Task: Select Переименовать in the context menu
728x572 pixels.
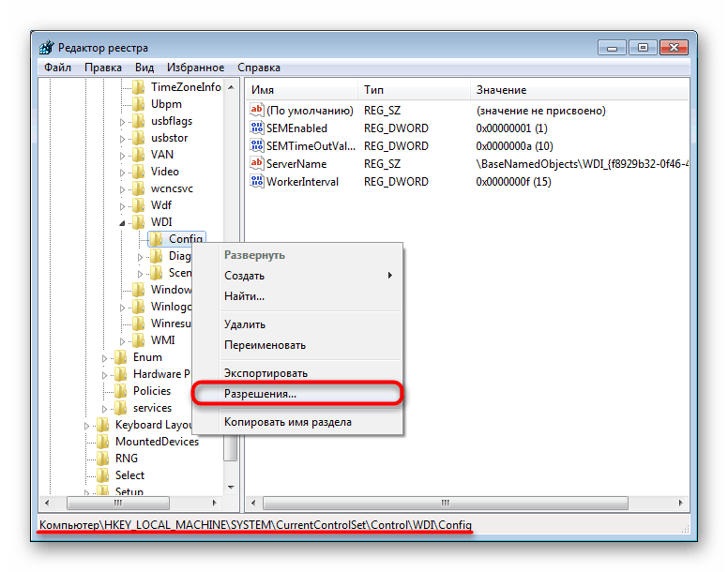Action: coord(297,345)
